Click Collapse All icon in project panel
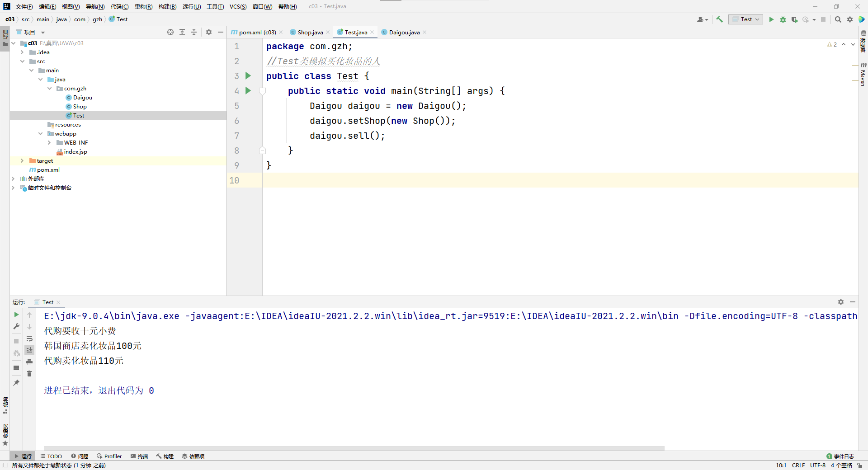This screenshot has width=868, height=470. [194, 32]
